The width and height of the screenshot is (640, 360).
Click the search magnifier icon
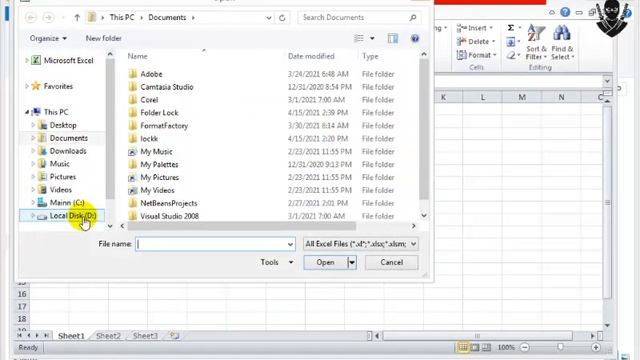413,18
